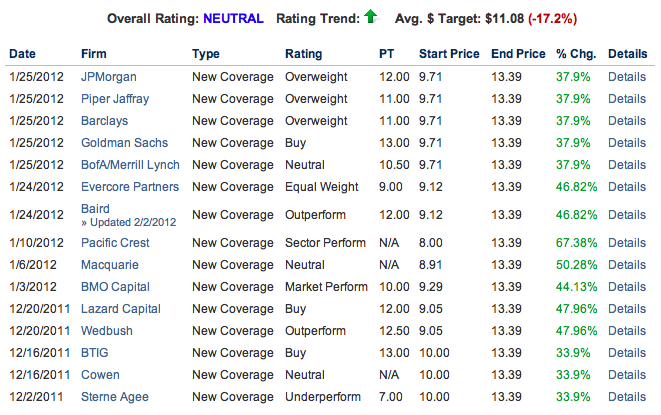The width and height of the screenshot is (661, 415).
Task: View Details for the Cowen rating
Action: pos(627,375)
